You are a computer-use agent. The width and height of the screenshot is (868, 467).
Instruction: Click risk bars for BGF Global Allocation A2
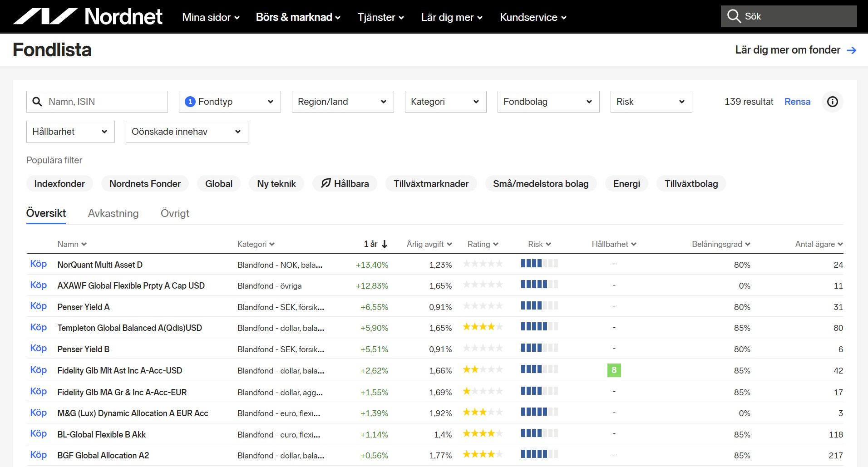pos(539,454)
